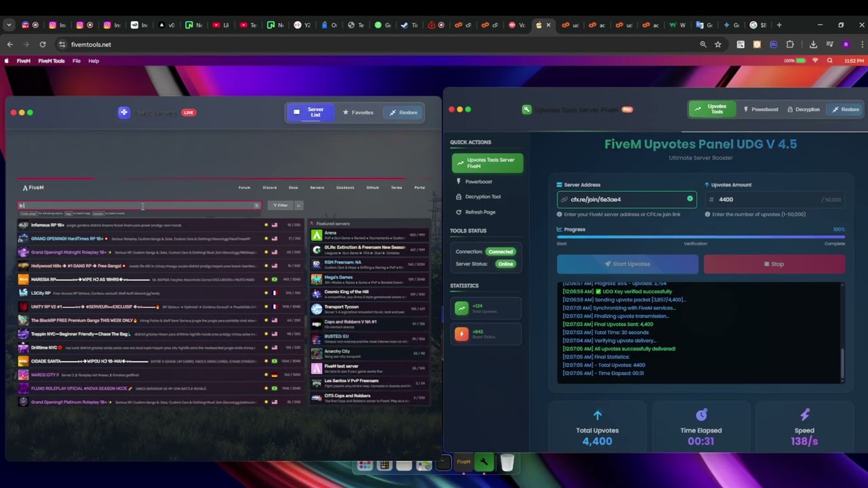Open the Help menu in the menu bar
The width and height of the screenshot is (868, 488).
click(94, 61)
